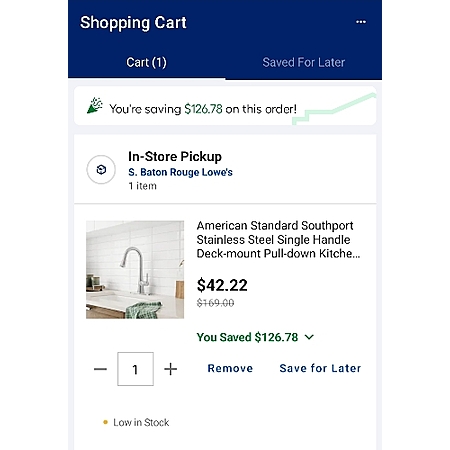Select the Cart (1) tab
The width and height of the screenshot is (450, 450).
146,62
